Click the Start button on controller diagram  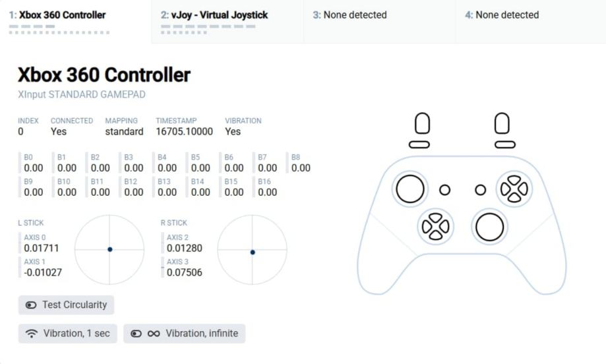tap(481, 190)
